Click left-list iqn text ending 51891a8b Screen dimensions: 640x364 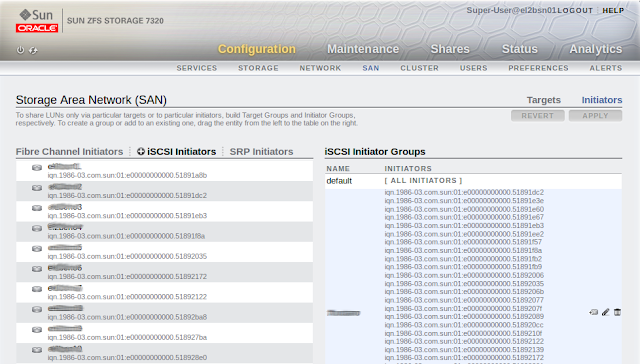(127, 175)
